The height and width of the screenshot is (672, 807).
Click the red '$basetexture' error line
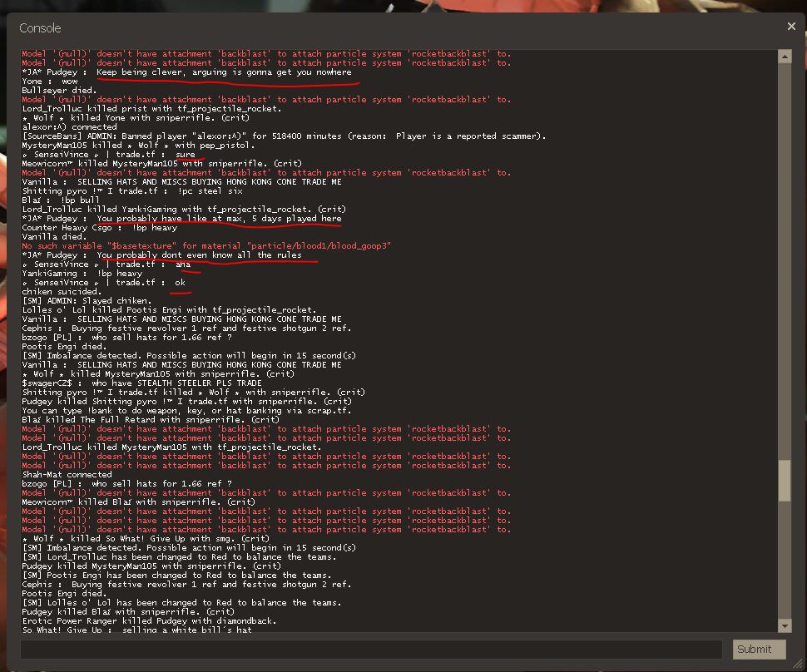click(x=205, y=246)
